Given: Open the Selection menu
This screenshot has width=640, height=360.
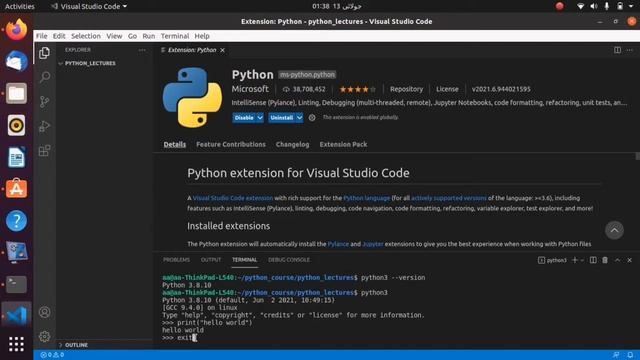Looking at the screenshot, I should click(86, 36).
